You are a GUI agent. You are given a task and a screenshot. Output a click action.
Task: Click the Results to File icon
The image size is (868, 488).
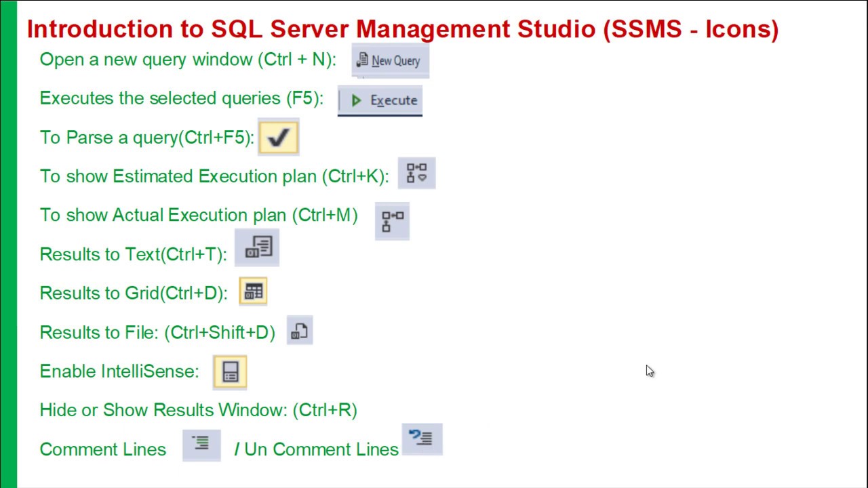click(300, 331)
